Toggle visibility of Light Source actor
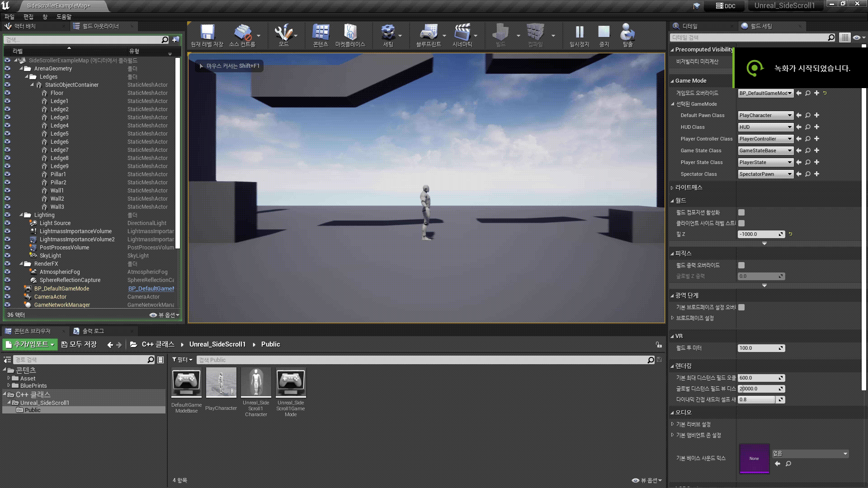868x488 pixels. (7, 223)
